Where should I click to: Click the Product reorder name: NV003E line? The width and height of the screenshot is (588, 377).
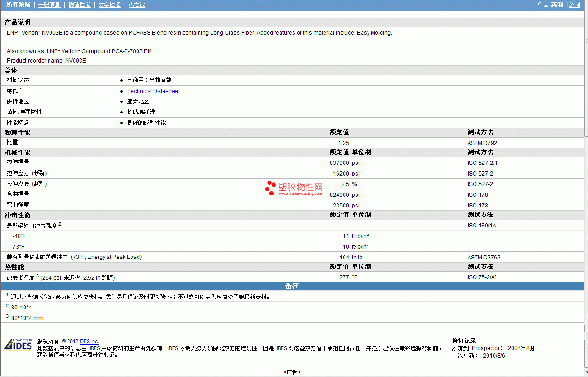[x=46, y=61]
